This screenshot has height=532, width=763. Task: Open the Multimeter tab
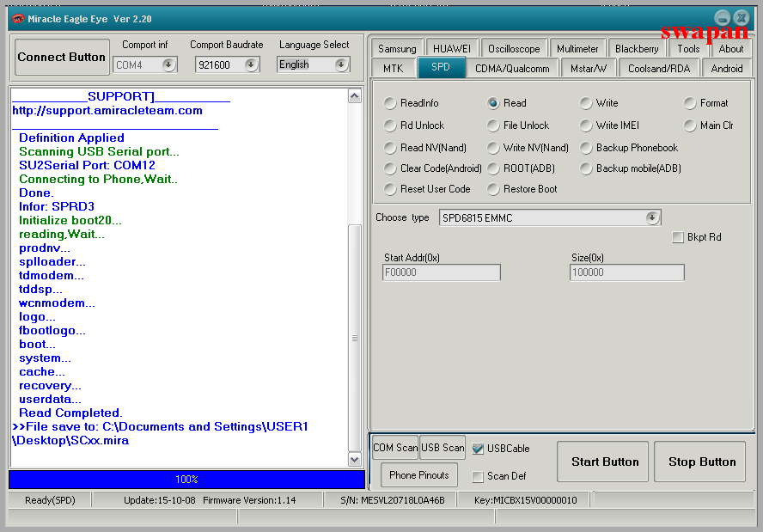click(x=577, y=49)
